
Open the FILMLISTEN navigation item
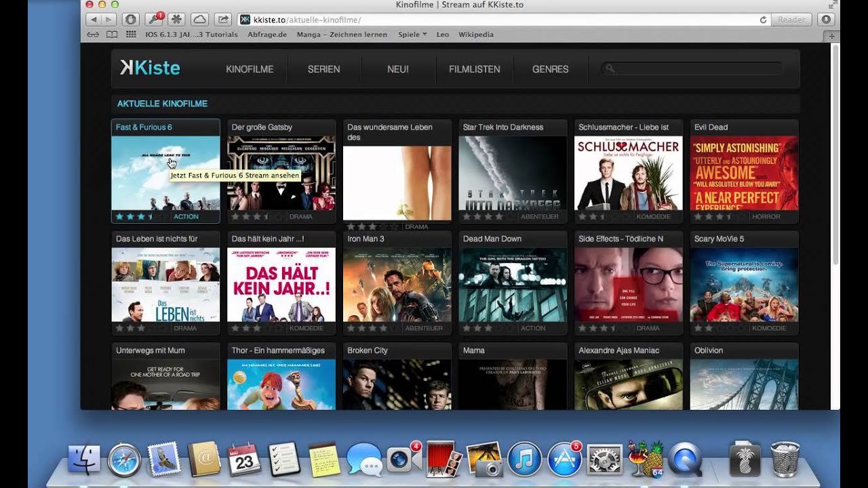click(475, 69)
